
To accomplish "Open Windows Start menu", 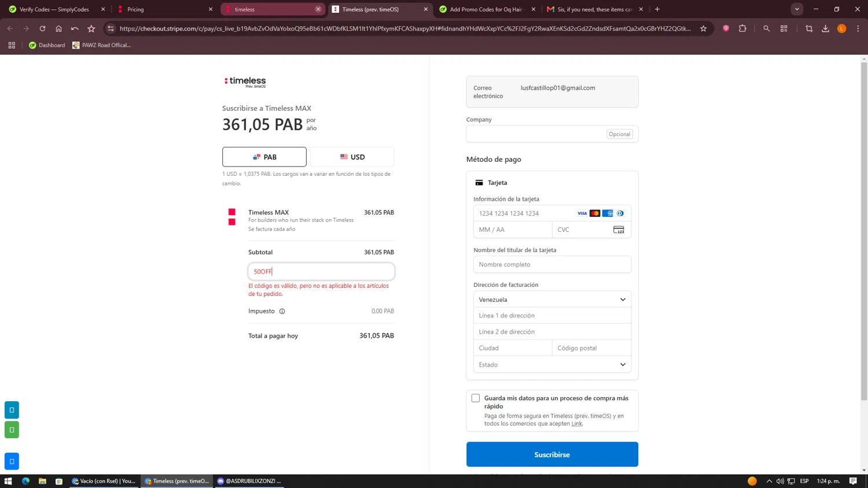I will 8,481.
